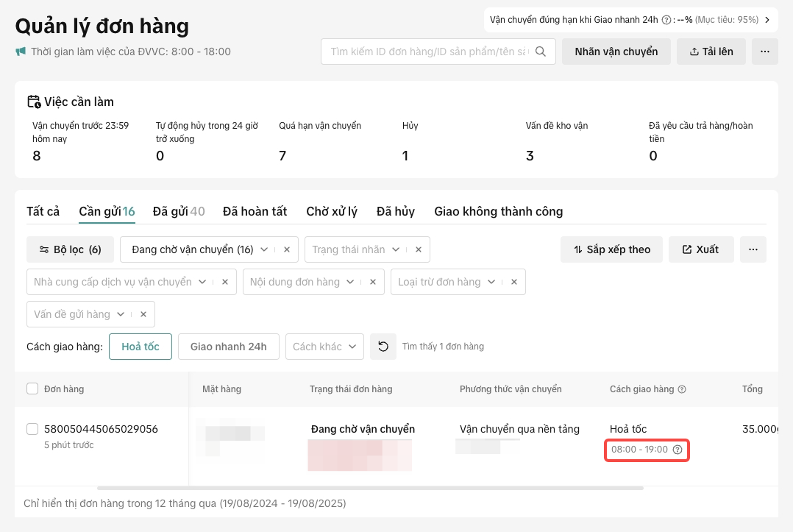Click the horizontal scrollbar under the table
This screenshot has height=532, width=793.
point(369,488)
